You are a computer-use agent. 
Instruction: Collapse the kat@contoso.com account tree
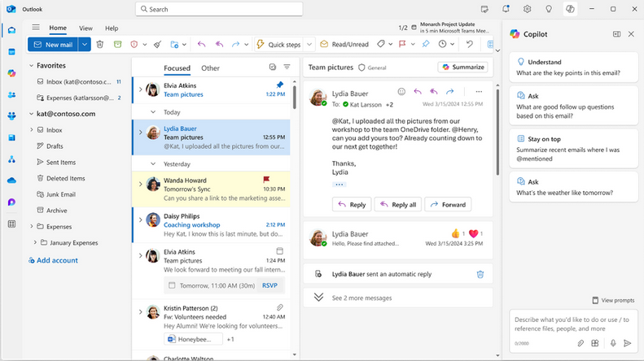click(x=31, y=114)
